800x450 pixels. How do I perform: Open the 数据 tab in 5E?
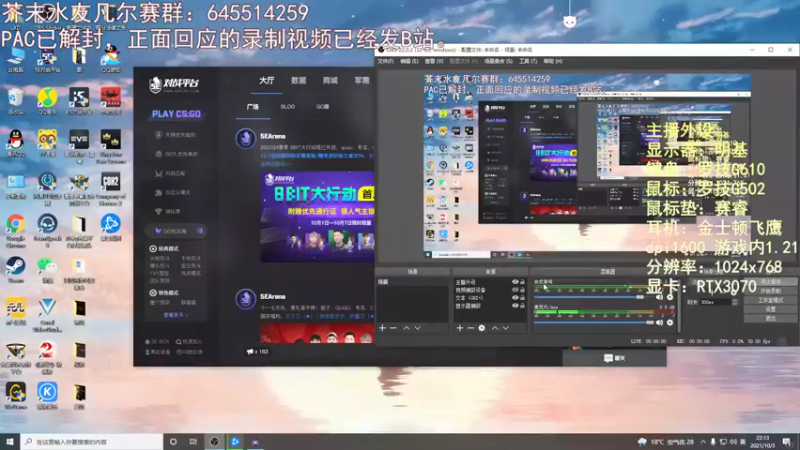pyautogui.click(x=298, y=81)
